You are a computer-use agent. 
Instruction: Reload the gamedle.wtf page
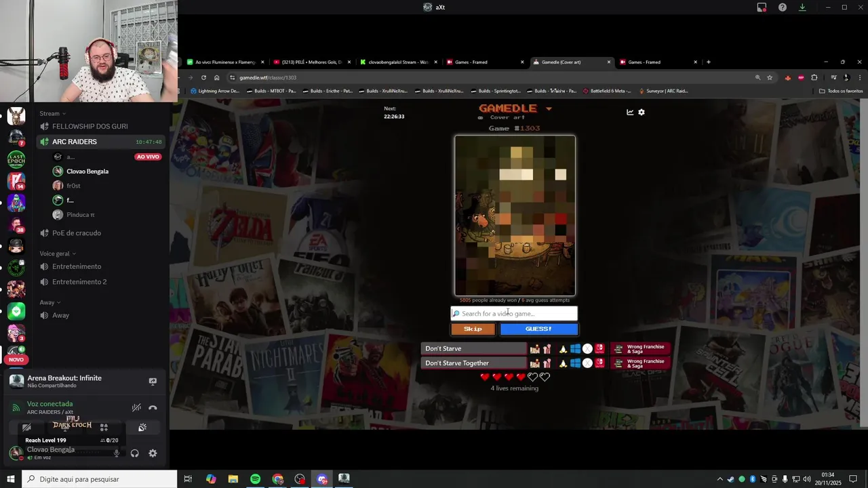click(203, 77)
